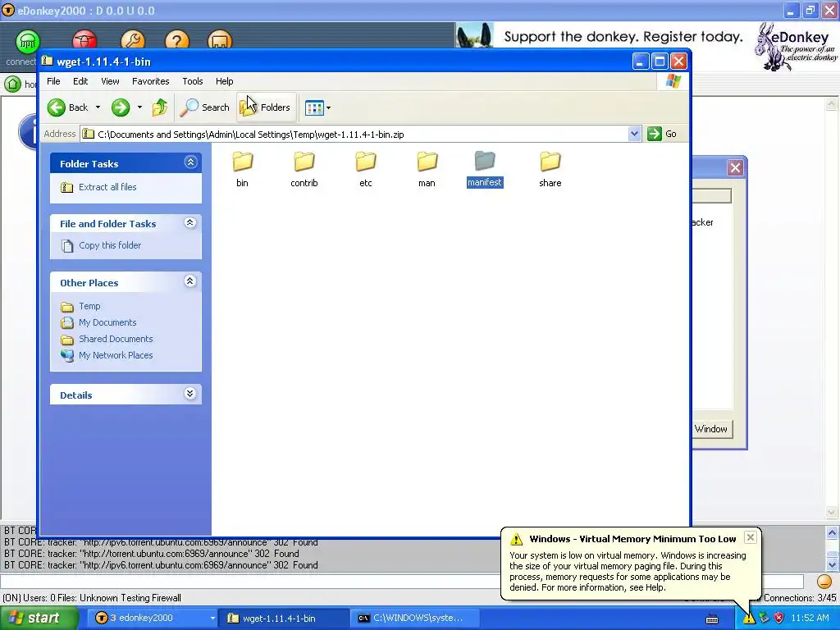Go up one folder level
The image size is (840, 630).
(x=160, y=107)
